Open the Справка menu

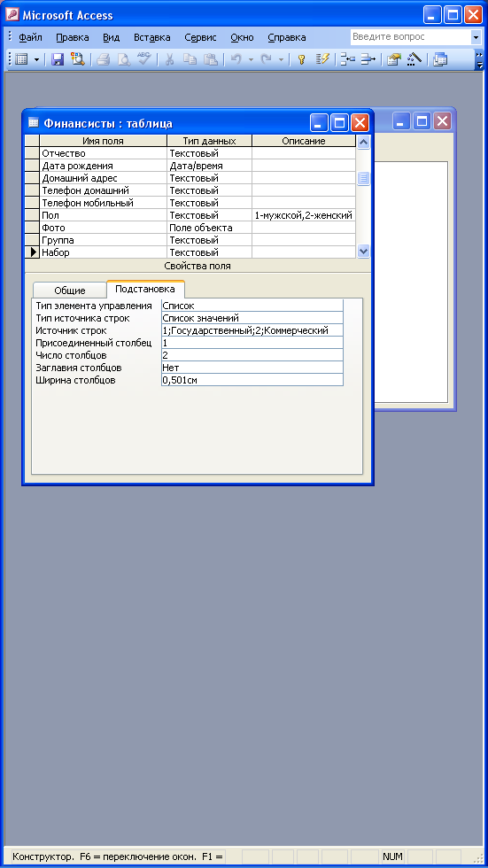click(x=287, y=37)
